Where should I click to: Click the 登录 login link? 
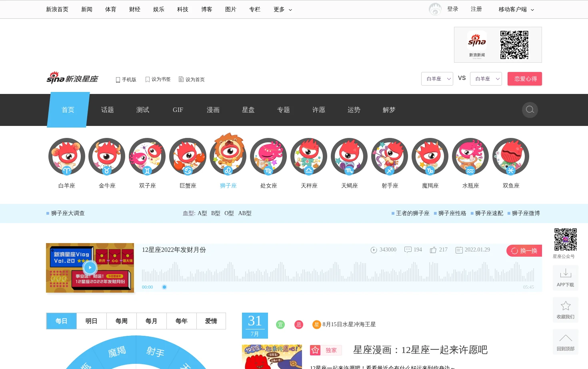[453, 9]
